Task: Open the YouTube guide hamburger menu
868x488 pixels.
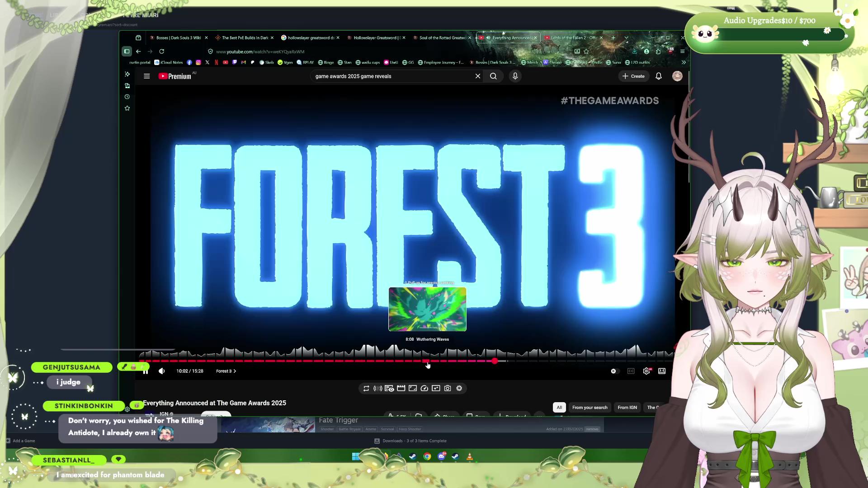Action: point(146,76)
